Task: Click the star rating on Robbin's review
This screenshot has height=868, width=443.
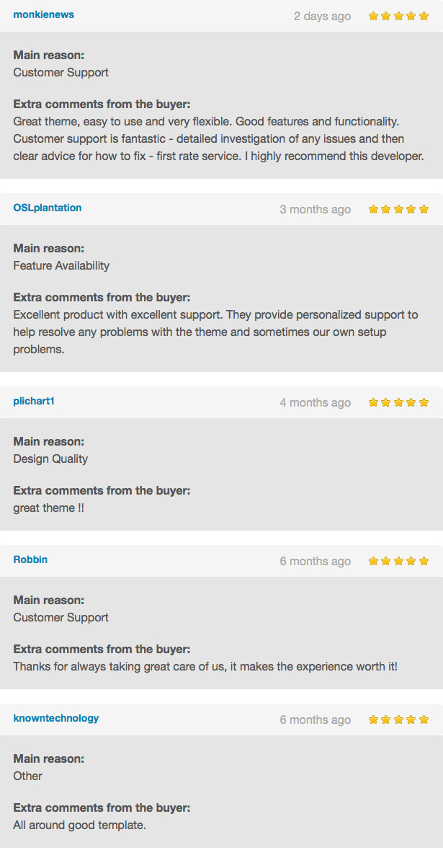Action: 398,561
